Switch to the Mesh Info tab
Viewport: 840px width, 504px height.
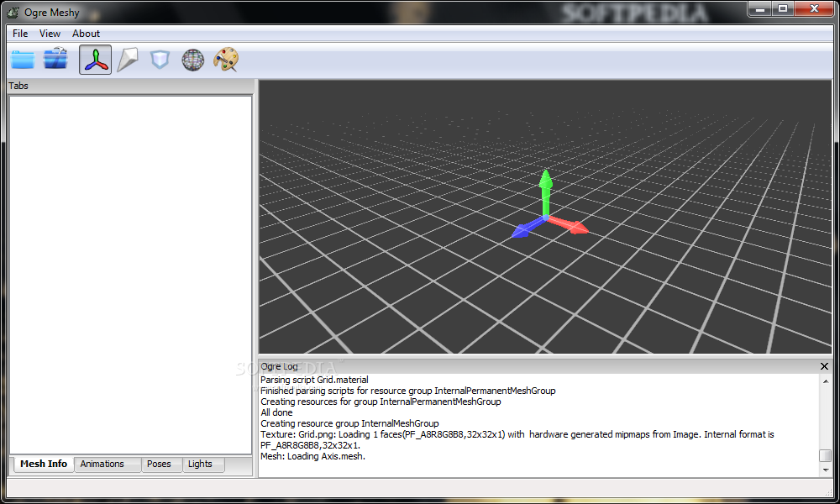44,464
